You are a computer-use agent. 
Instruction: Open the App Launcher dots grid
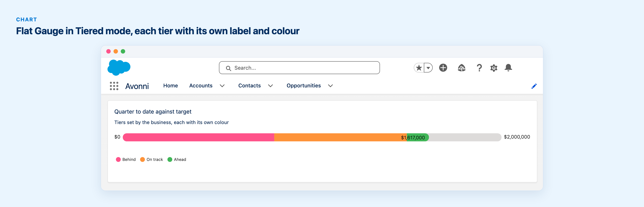coord(114,86)
